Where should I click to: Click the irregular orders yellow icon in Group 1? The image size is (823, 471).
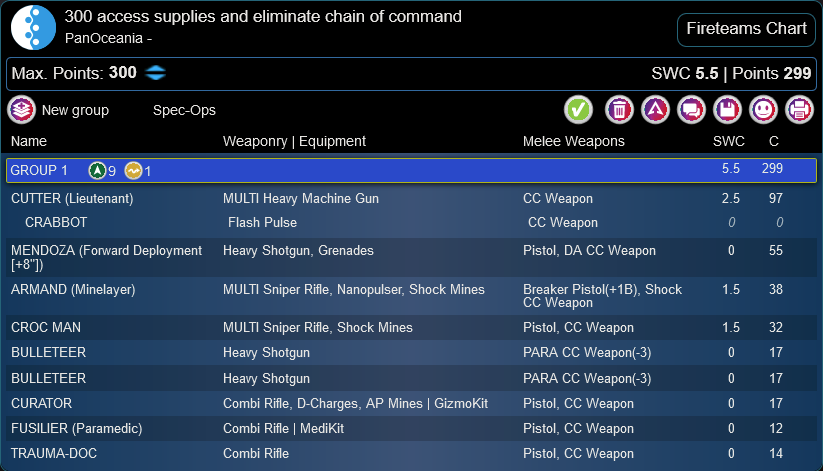click(x=133, y=171)
